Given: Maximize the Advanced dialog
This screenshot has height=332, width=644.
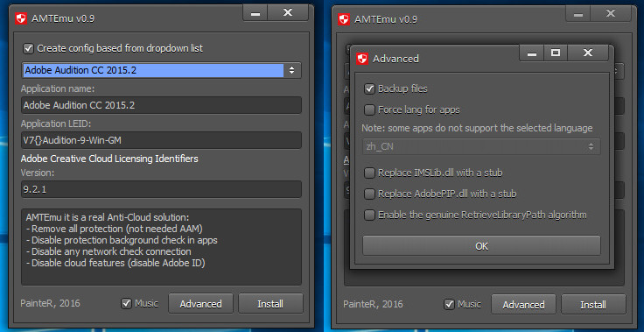Looking at the screenshot, I should 556,53.
